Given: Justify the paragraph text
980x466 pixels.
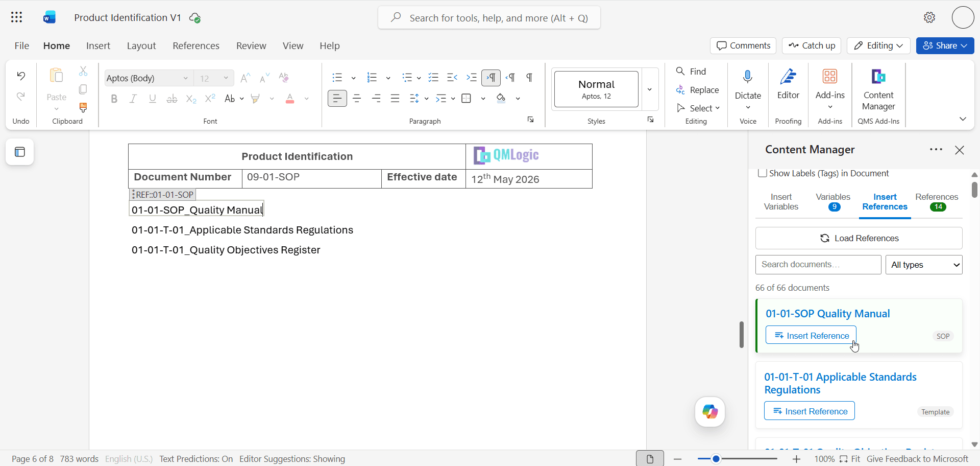Looking at the screenshot, I should point(395,99).
